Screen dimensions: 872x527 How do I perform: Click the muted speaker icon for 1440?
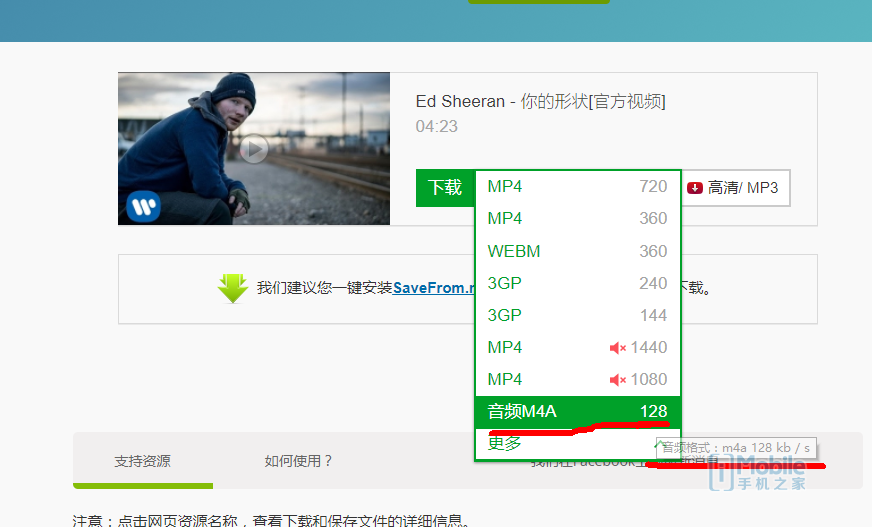(618, 348)
